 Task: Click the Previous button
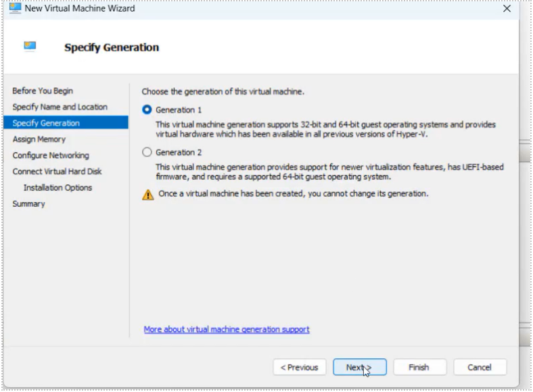pyautogui.click(x=300, y=367)
